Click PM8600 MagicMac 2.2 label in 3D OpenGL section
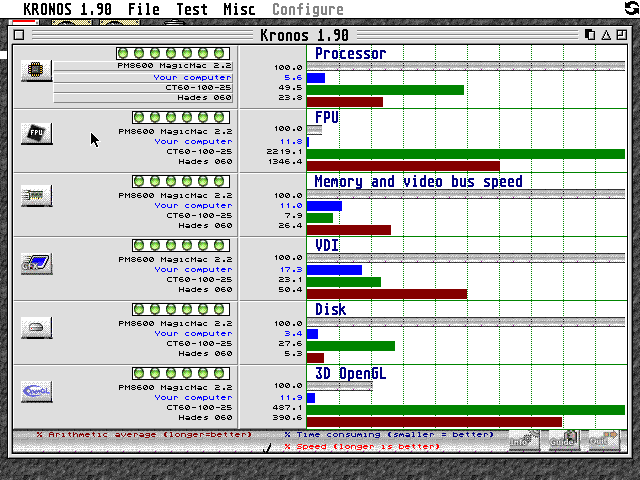The height and width of the screenshot is (480, 640). click(x=175, y=387)
